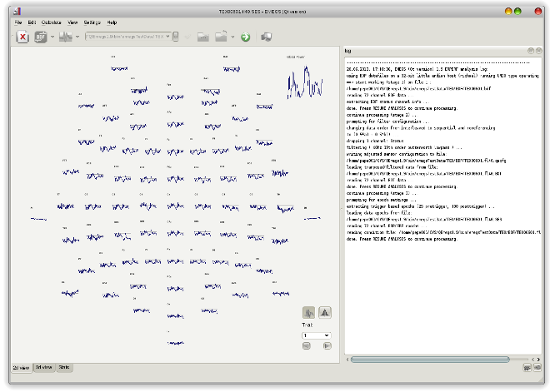550x392 pixels.
Task: Go to the previous trial
Action: click(x=307, y=346)
